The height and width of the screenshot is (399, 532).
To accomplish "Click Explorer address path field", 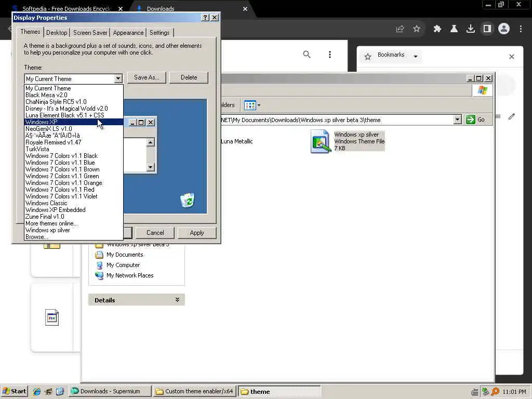I will pyautogui.click(x=337, y=120).
